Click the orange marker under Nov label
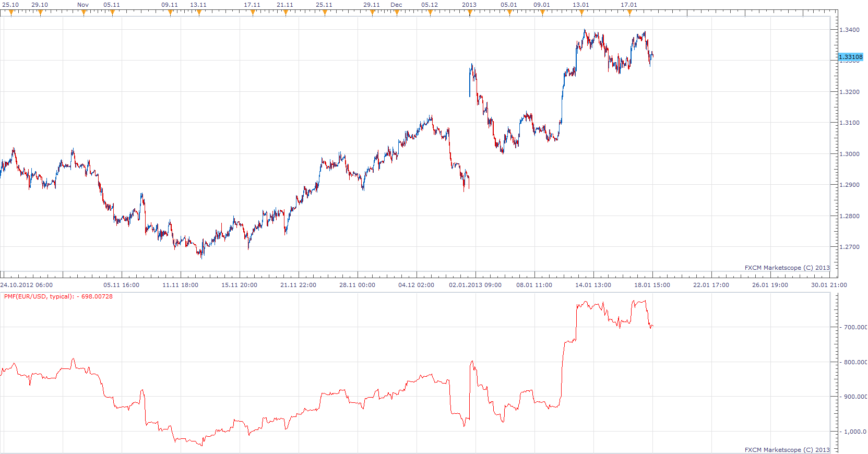The image size is (868, 454). [x=84, y=13]
